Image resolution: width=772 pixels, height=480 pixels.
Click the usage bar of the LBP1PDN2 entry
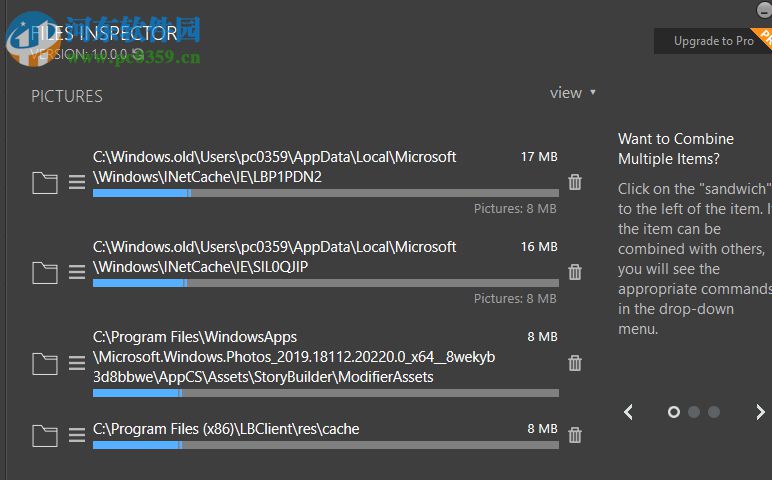(325, 193)
